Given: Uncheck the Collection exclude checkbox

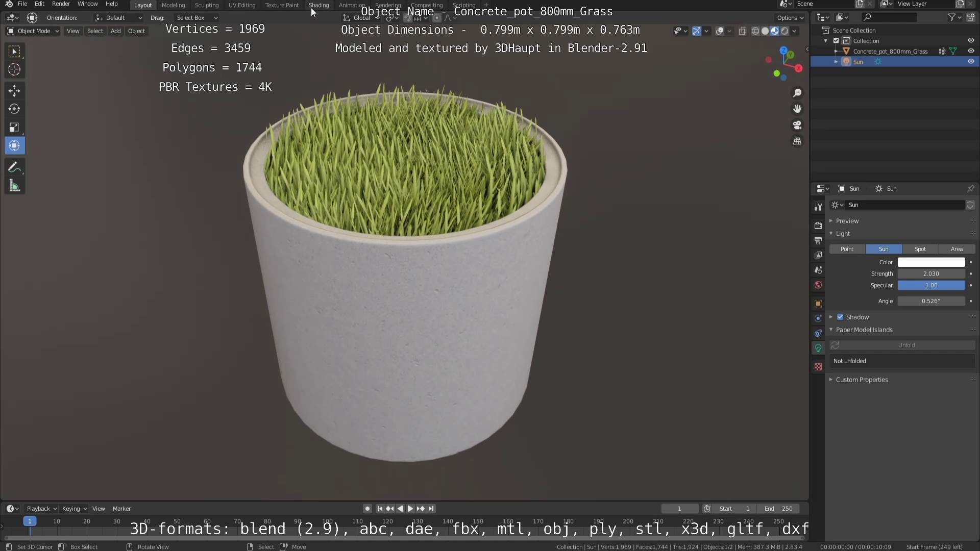Looking at the screenshot, I should 836,40.
